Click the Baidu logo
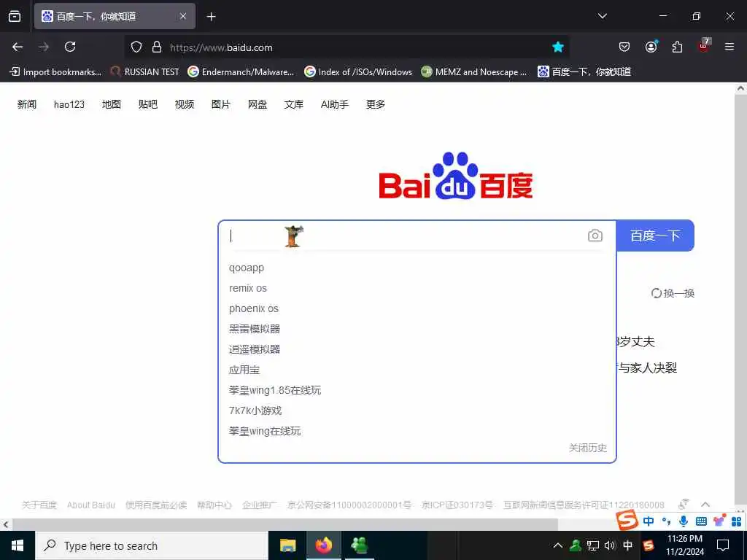This screenshot has width=747, height=560. (x=456, y=176)
